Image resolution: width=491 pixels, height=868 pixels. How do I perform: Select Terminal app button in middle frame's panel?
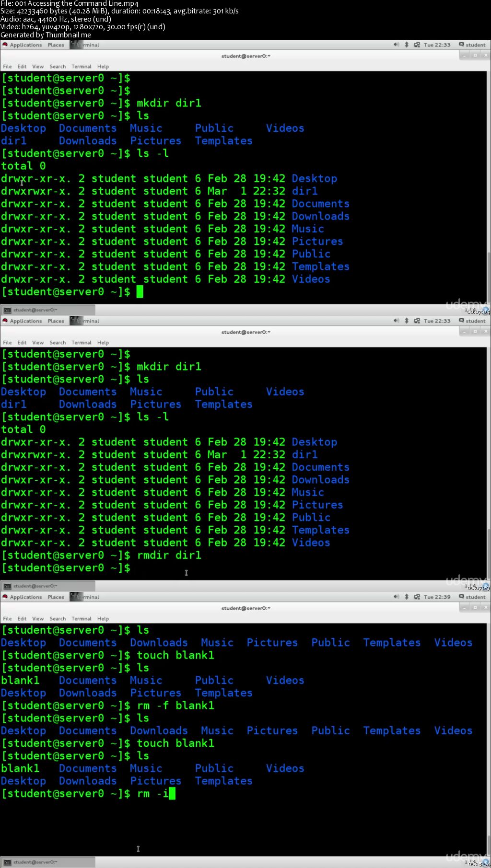[x=85, y=321]
